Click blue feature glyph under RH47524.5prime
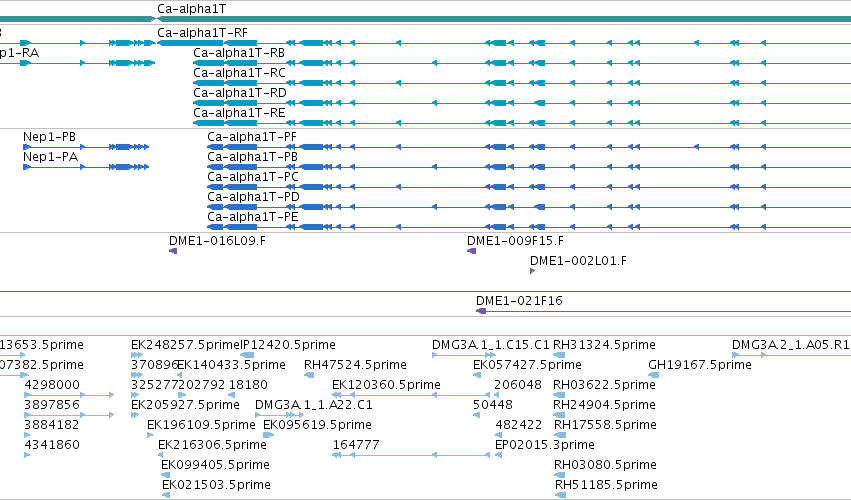851x500 pixels. [x=309, y=375]
